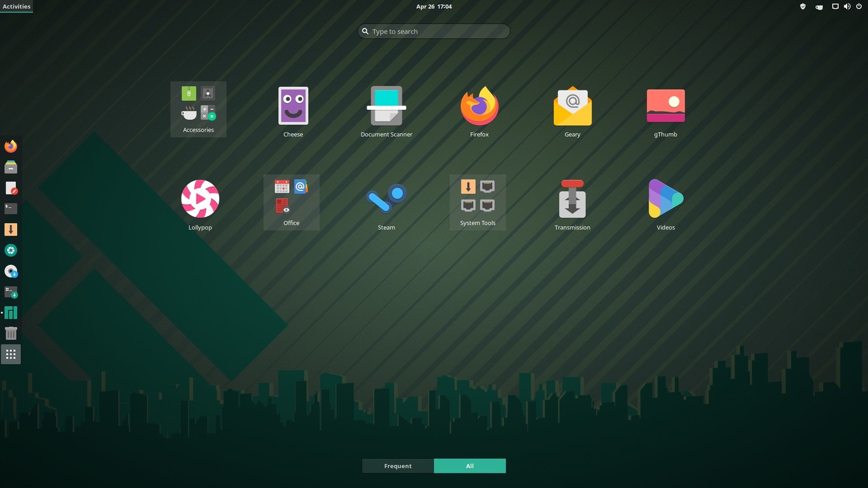Open the Geary email app
Screen dimensions: 868x488
point(572,105)
